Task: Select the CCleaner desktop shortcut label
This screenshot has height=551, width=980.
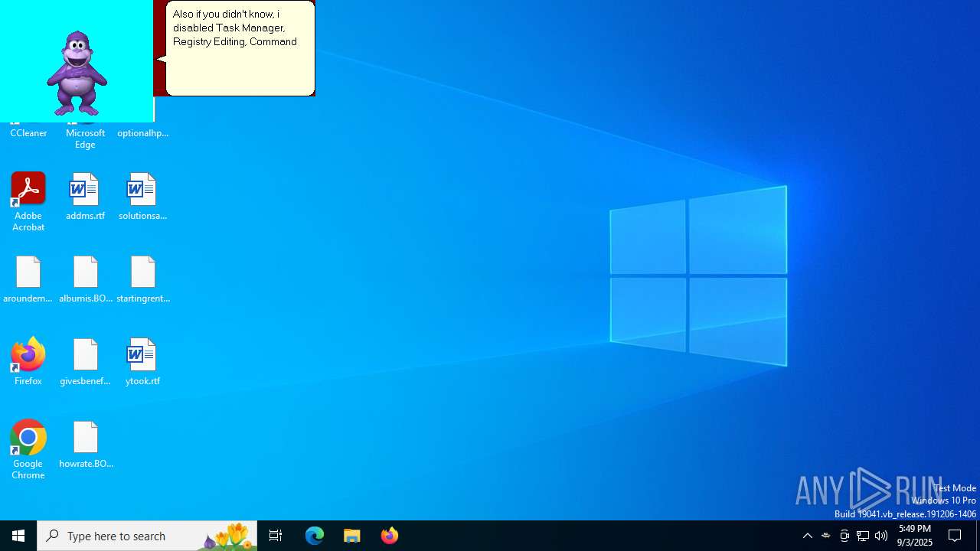Action: point(28,133)
